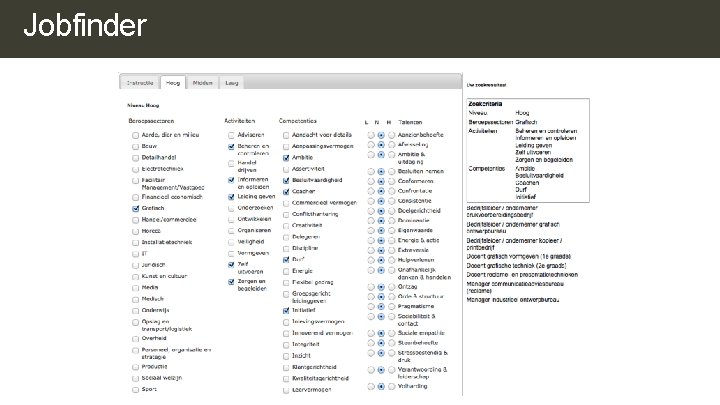Check the IT sector checkbox
The image size is (720, 405).
tap(135, 254)
